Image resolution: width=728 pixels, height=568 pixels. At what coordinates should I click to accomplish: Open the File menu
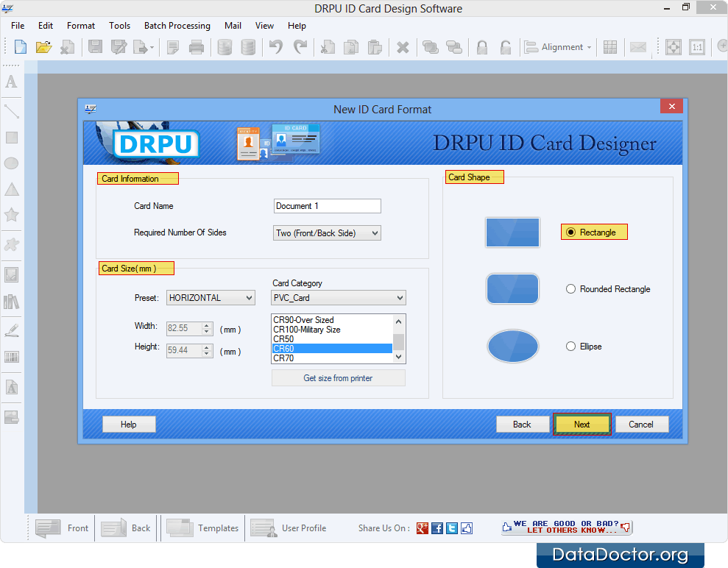click(18, 26)
